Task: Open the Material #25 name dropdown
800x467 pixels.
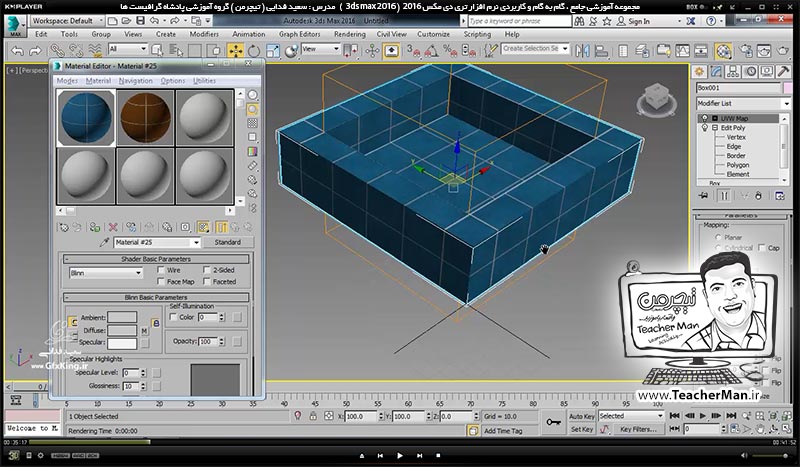Action: 157,242
